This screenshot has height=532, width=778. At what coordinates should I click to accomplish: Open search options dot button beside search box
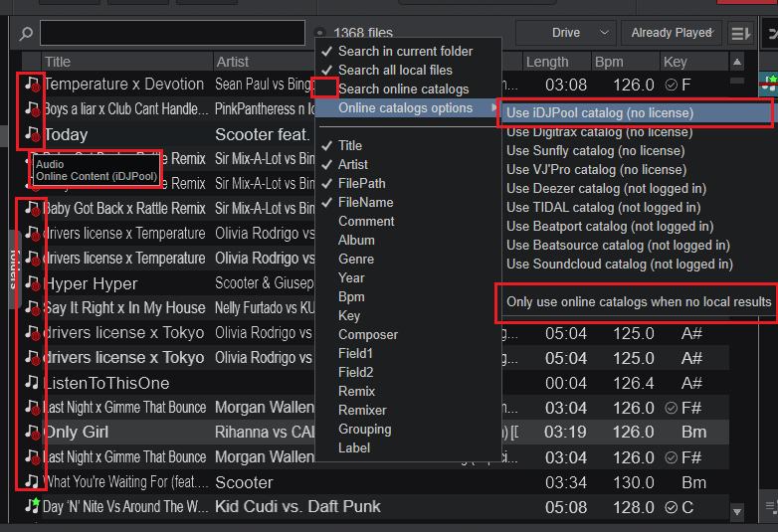320,33
